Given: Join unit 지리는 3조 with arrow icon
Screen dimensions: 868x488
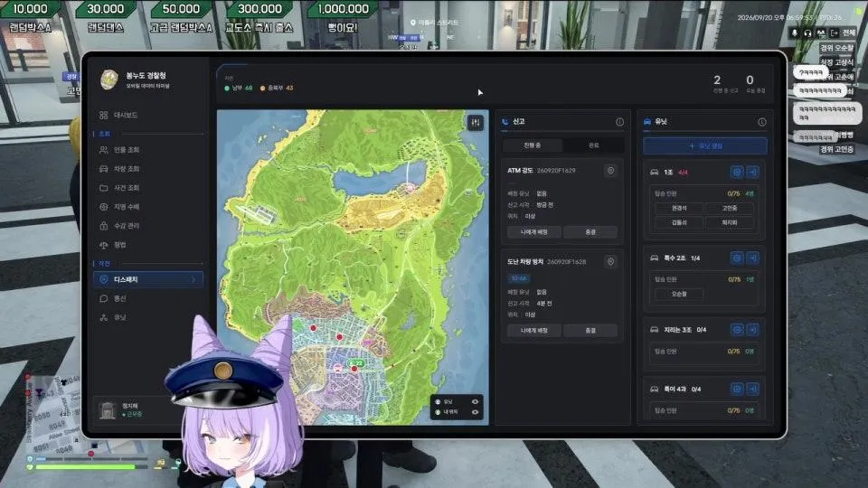Looking at the screenshot, I should pos(752,330).
